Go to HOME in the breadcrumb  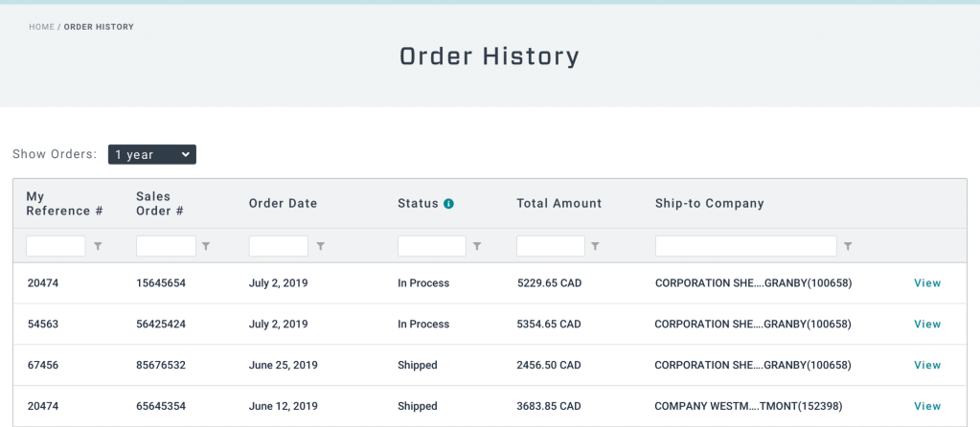pos(41,27)
